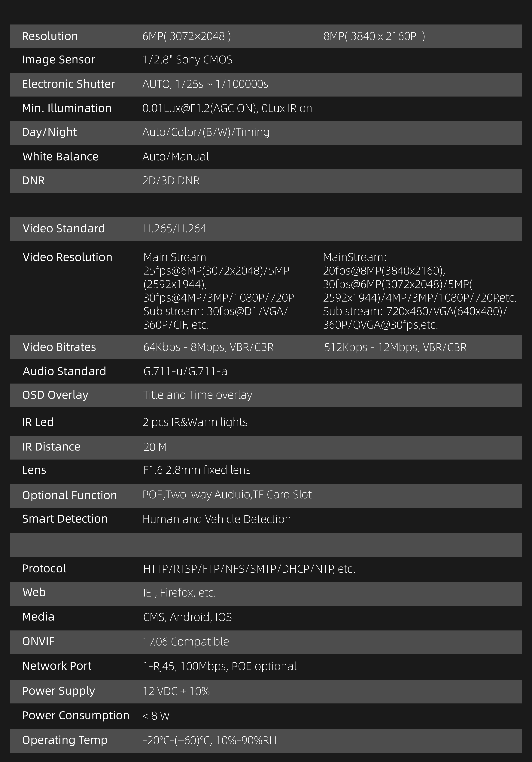Click the Auto/Color/(B/W)/Timing Day/Night value
The width and height of the screenshot is (532, 762).
click(206, 132)
